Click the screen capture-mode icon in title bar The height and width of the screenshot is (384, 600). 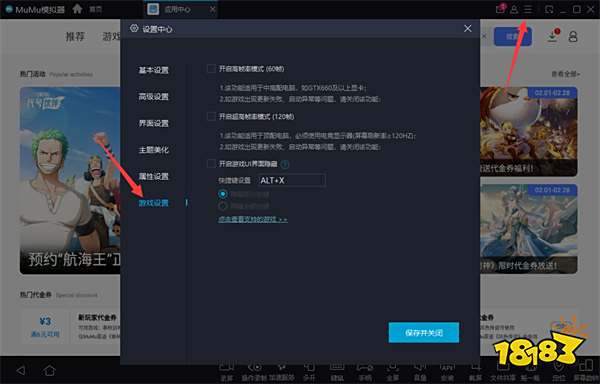(549, 9)
